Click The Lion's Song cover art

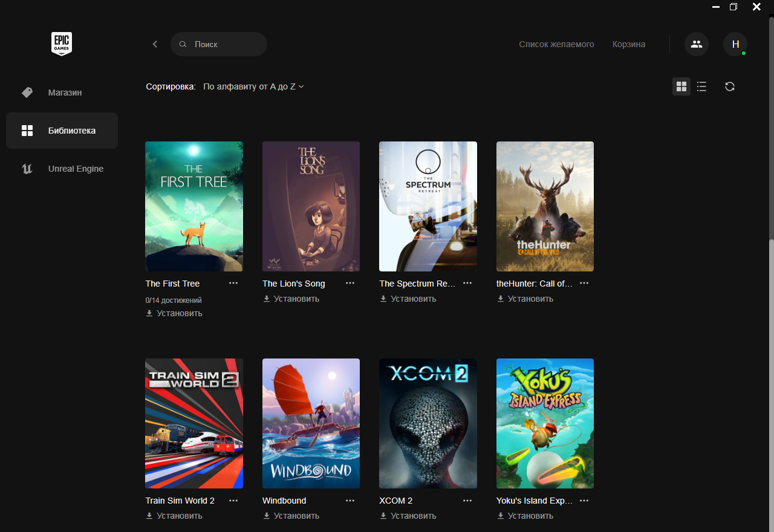[311, 206]
